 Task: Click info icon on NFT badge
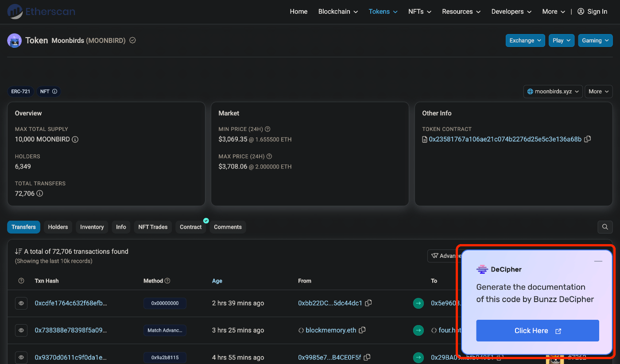click(x=55, y=92)
